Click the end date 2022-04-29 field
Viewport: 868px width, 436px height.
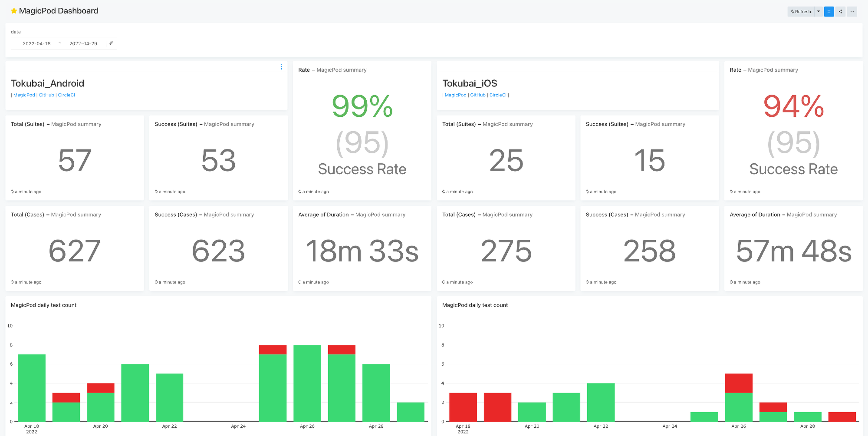click(x=83, y=43)
